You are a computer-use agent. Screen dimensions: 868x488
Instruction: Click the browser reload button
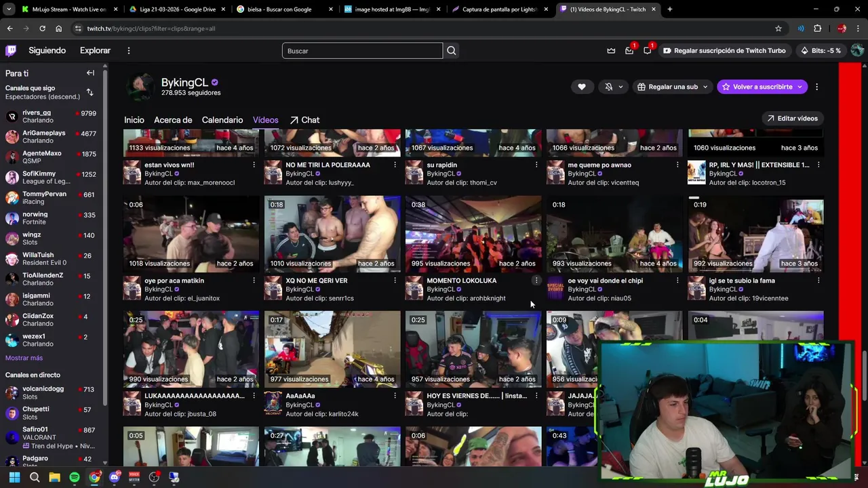42,28
